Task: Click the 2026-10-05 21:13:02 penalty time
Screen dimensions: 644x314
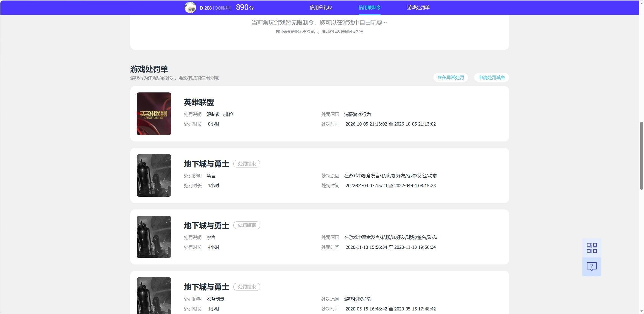Action: [390, 124]
